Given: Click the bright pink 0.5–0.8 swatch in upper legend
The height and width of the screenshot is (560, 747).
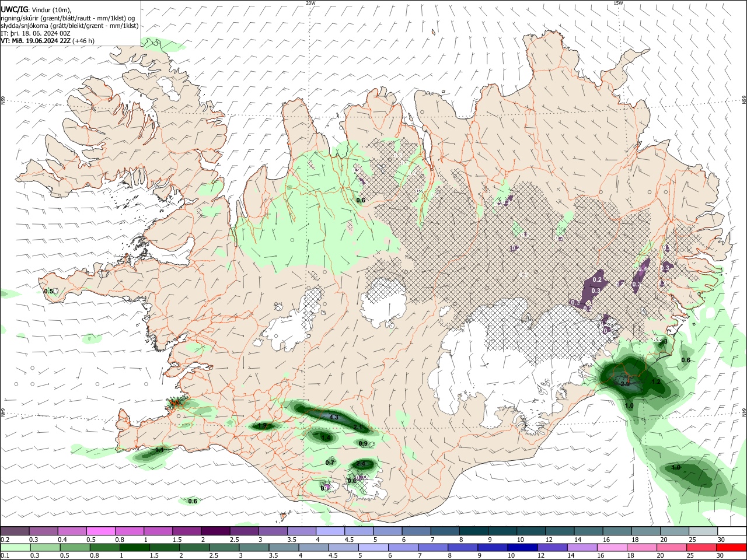Looking at the screenshot, I should tap(102, 531).
